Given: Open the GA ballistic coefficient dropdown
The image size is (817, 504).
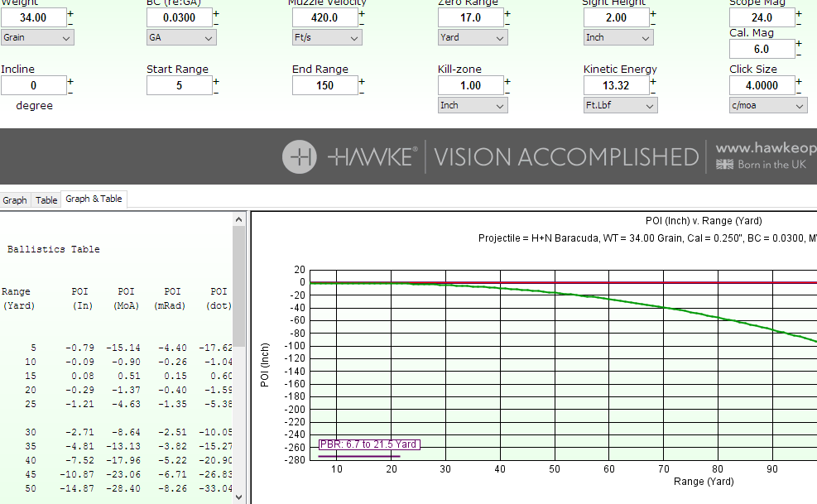Looking at the screenshot, I should click(181, 37).
